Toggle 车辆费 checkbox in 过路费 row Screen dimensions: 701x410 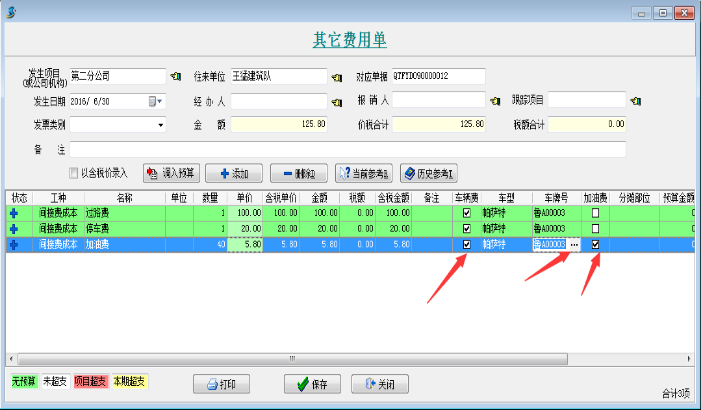coord(466,213)
